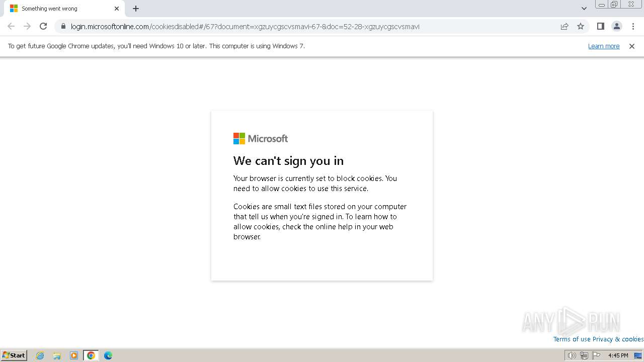Click the 'We can't sign you in' heading
The image size is (644, 362).
coord(288,161)
